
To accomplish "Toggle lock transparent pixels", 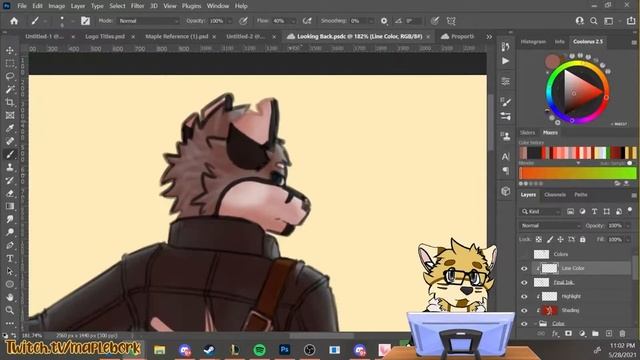I will tap(539, 240).
